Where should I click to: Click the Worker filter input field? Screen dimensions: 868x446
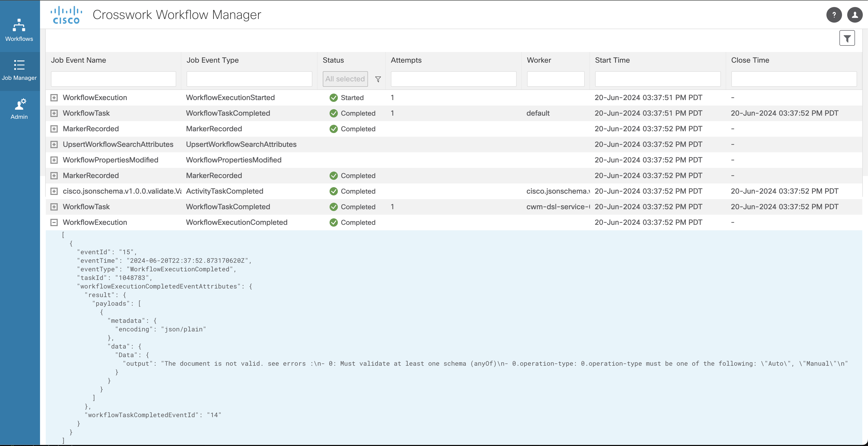(555, 79)
